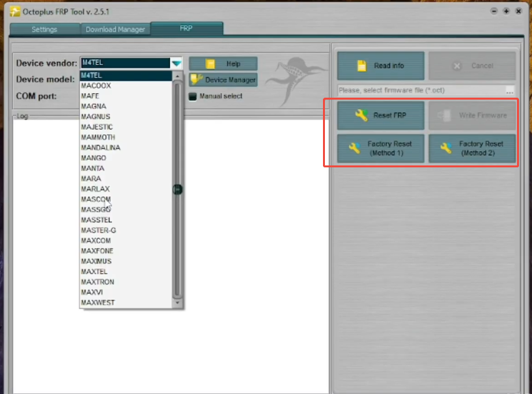Click the Read info button
This screenshot has width=532, height=394.
pos(381,66)
